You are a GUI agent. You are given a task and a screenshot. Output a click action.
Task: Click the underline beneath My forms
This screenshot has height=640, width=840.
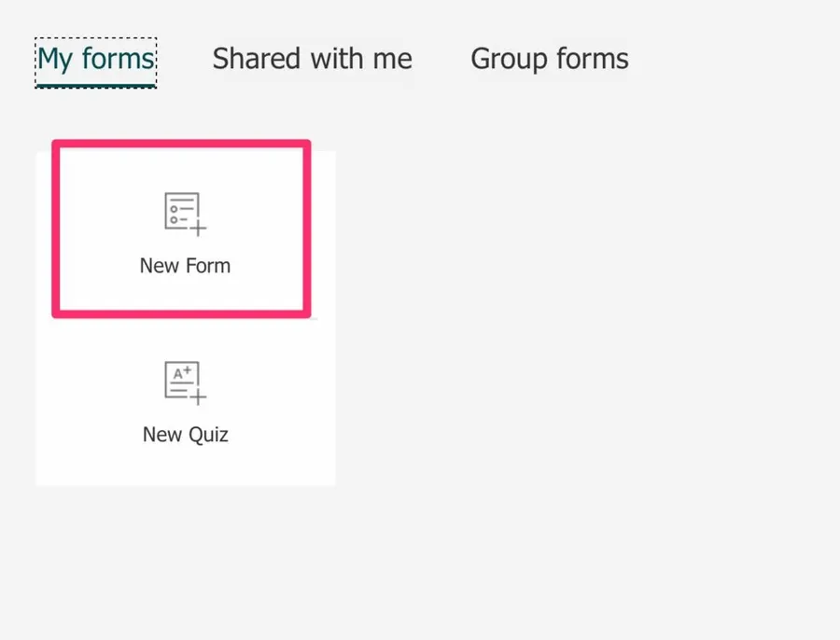click(95, 84)
